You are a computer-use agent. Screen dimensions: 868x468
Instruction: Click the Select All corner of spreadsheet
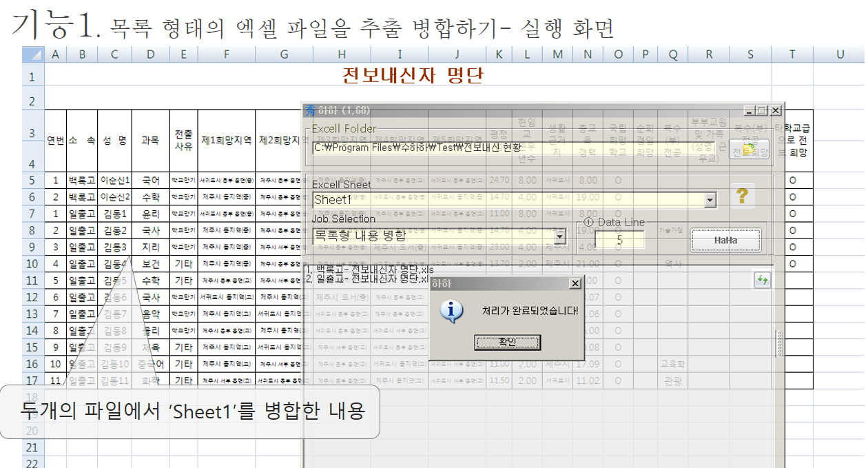(33, 54)
